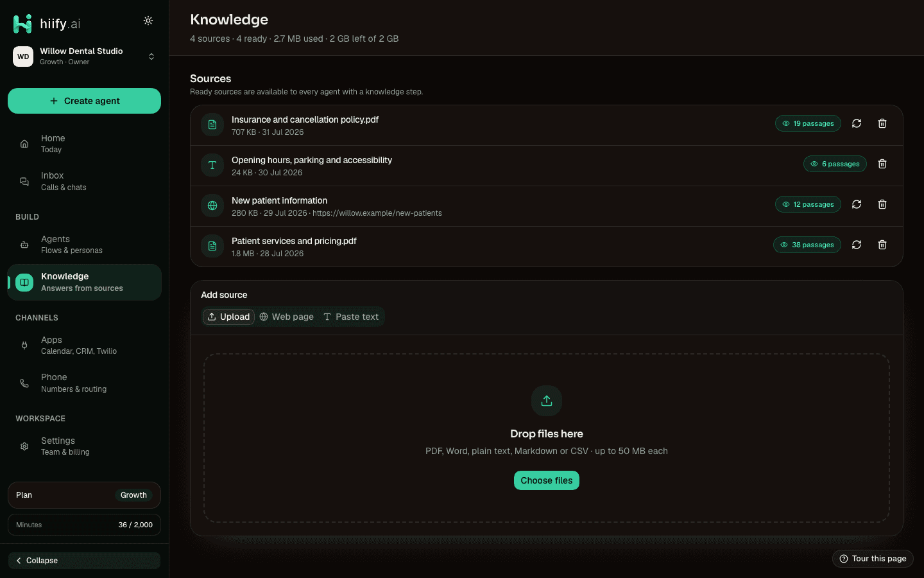Refresh the Insurance and cancellation policy source
The image size is (924, 578).
point(857,123)
